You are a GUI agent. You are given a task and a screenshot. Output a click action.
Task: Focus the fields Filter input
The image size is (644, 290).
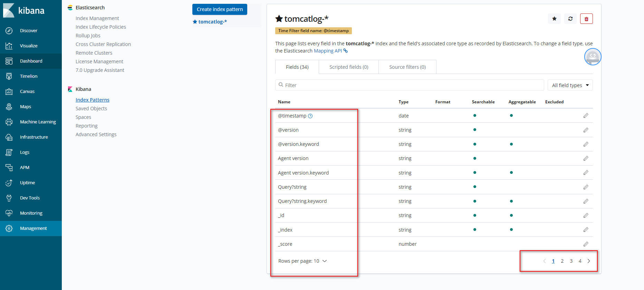click(410, 85)
